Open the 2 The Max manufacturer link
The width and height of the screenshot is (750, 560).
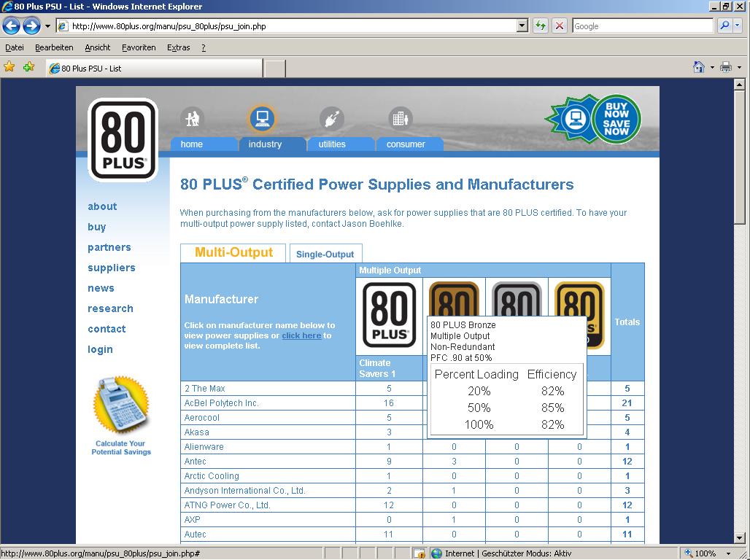point(205,389)
